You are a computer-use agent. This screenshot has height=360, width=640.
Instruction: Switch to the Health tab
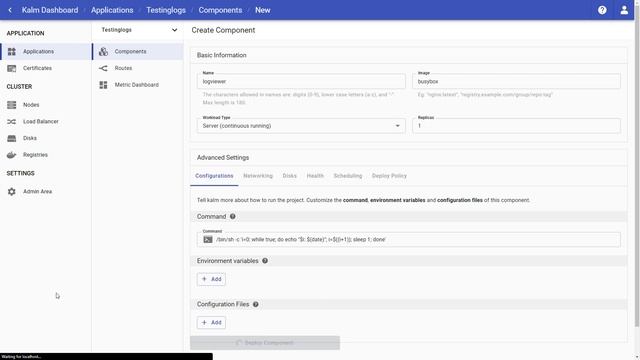point(315,176)
